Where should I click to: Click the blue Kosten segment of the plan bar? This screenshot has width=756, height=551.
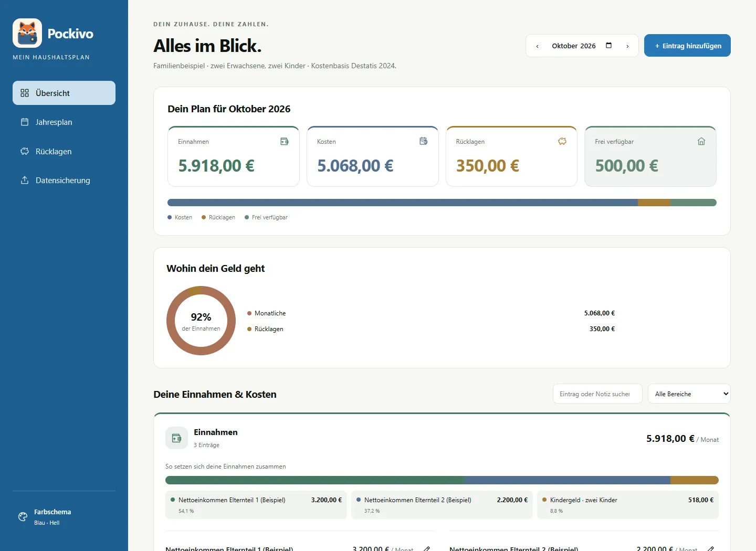click(403, 203)
